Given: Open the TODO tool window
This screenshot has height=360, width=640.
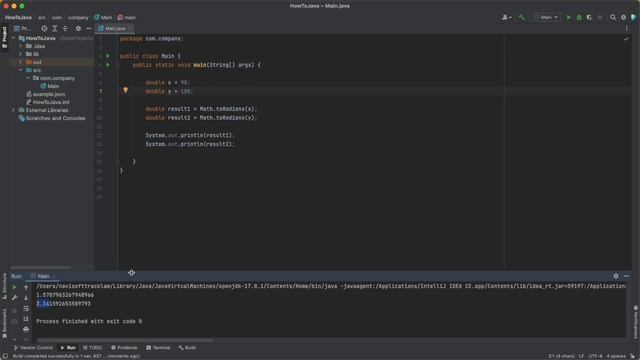Looking at the screenshot, I should coord(92,348).
